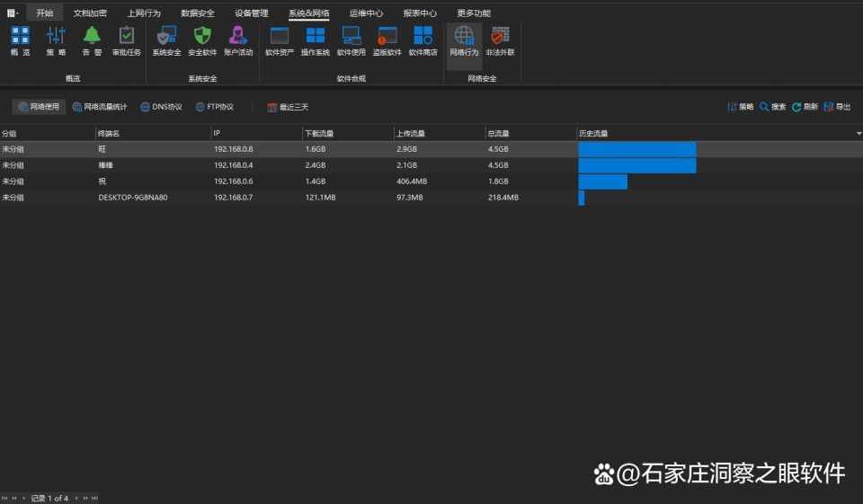
Task: Click history traffic bar for 192.168.0.4
Action: click(x=636, y=165)
